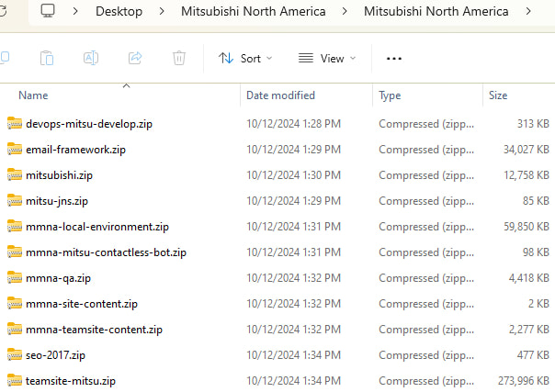This screenshot has width=555, height=392.
Task: Click the This PC monitor icon in breadcrumb
Action: click(x=48, y=11)
